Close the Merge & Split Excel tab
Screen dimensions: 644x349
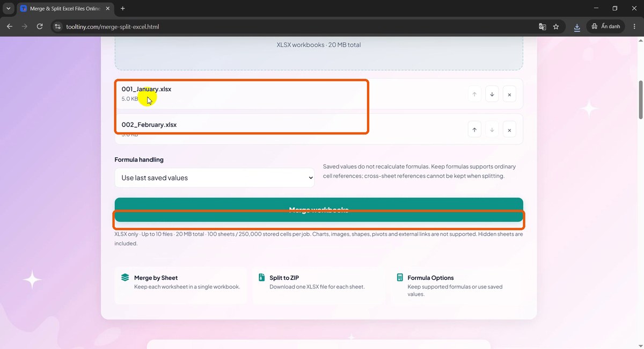pyautogui.click(x=109, y=9)
